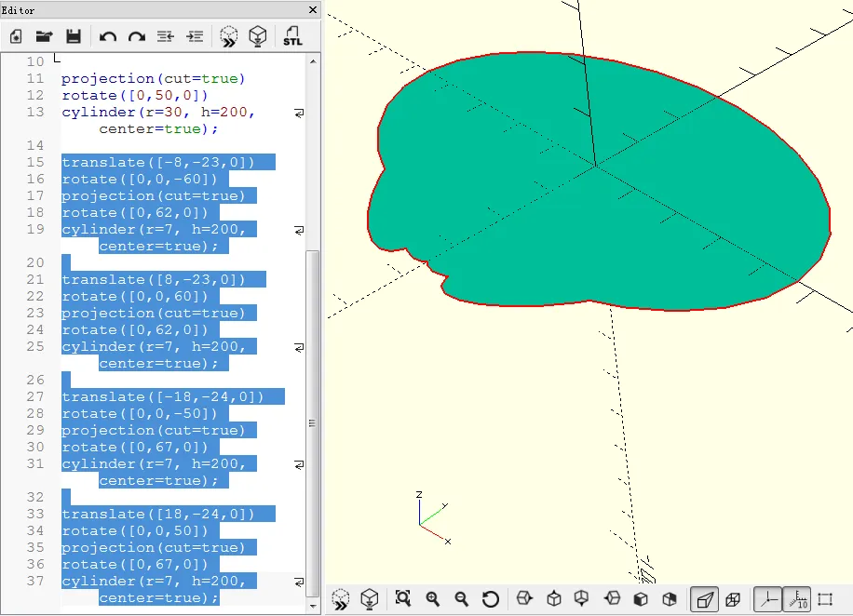The height and width of the screenshot is (616, 853).
Task: Click 'rotate([0,0,50])' on line 34
Action: [x=135, y=530]
